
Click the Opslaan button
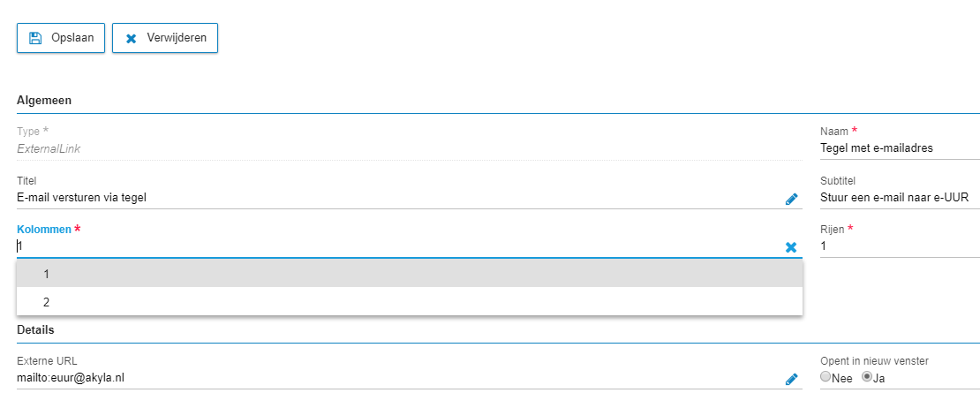click(61, 38)
